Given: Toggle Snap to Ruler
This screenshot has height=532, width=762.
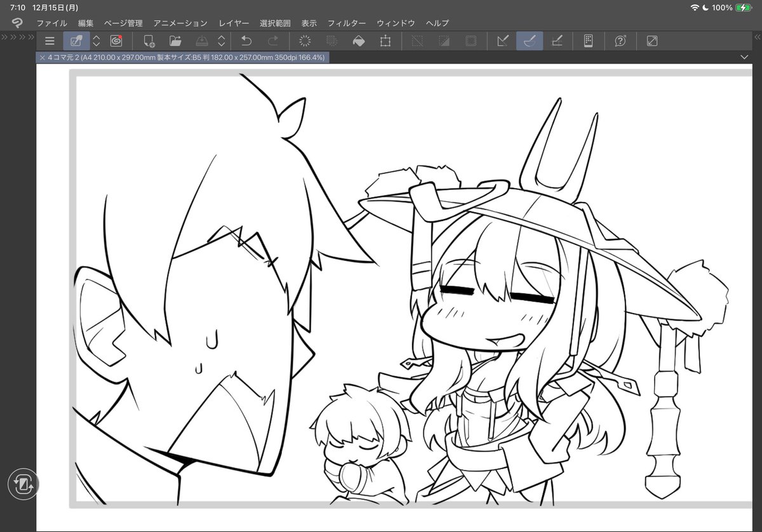Looking at the screenshot, I should (503, 41).
